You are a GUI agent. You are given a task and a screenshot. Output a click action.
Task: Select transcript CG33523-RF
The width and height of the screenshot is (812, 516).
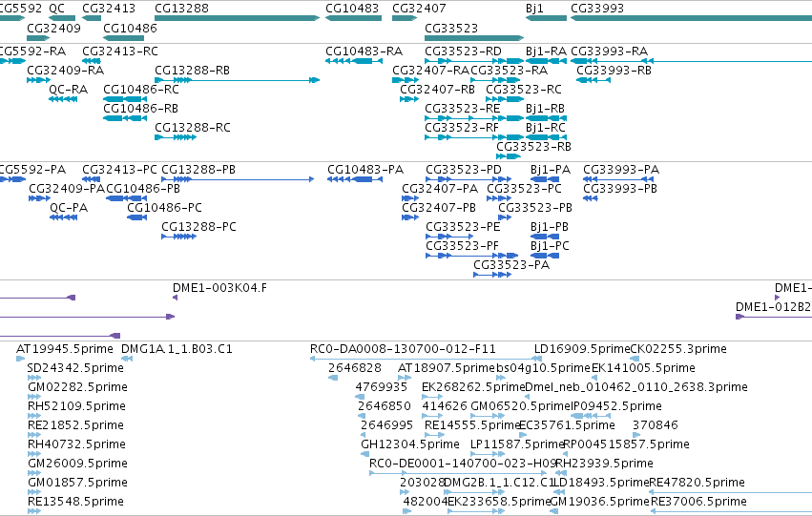[474, 137]
